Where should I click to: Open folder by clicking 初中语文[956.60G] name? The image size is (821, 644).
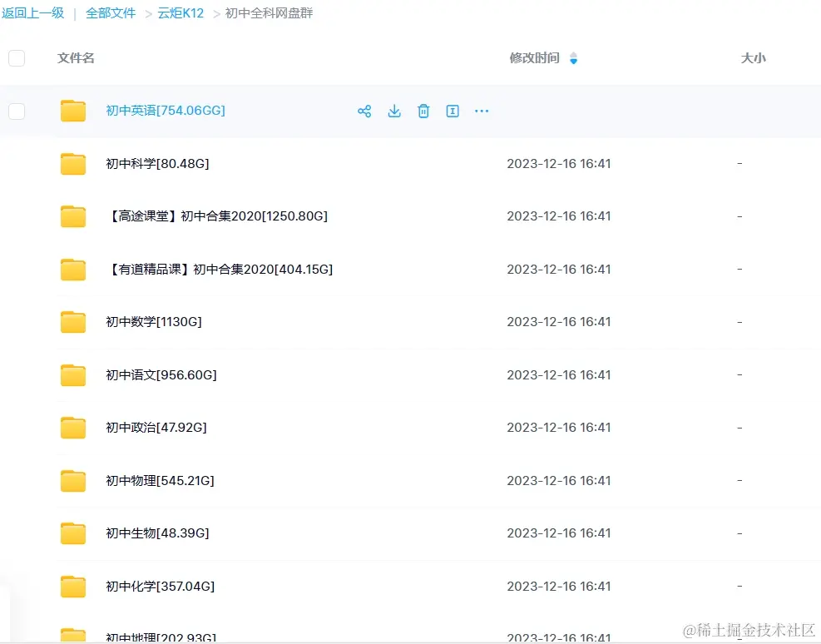(x=160, y=374)
